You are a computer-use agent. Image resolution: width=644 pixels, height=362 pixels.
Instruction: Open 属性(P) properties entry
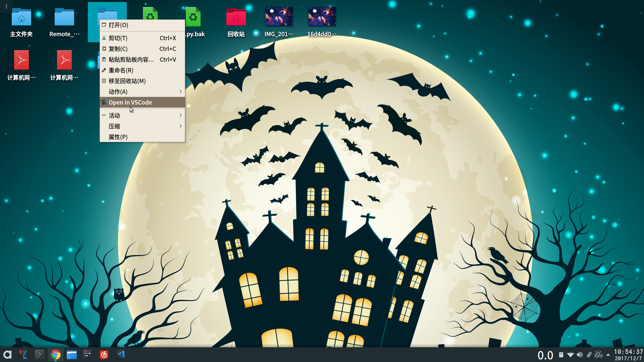142,137
